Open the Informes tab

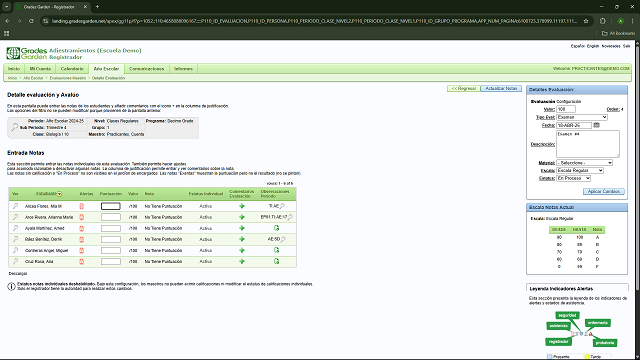pyautogui.click(x=183, y=69)
